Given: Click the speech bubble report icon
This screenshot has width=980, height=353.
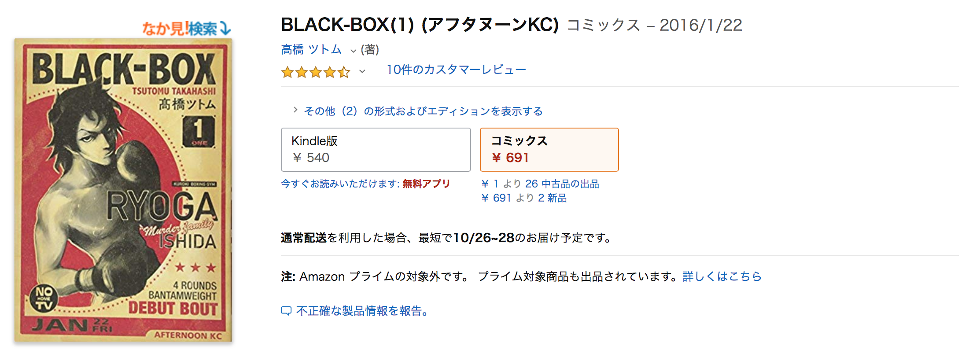Looking at the screenshot, I should [286, 311].
